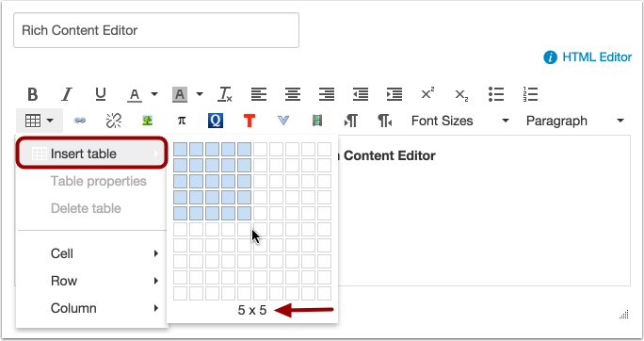Click the Rich Content Editor title field
The image size is (644, 341).
pos(156,30)
